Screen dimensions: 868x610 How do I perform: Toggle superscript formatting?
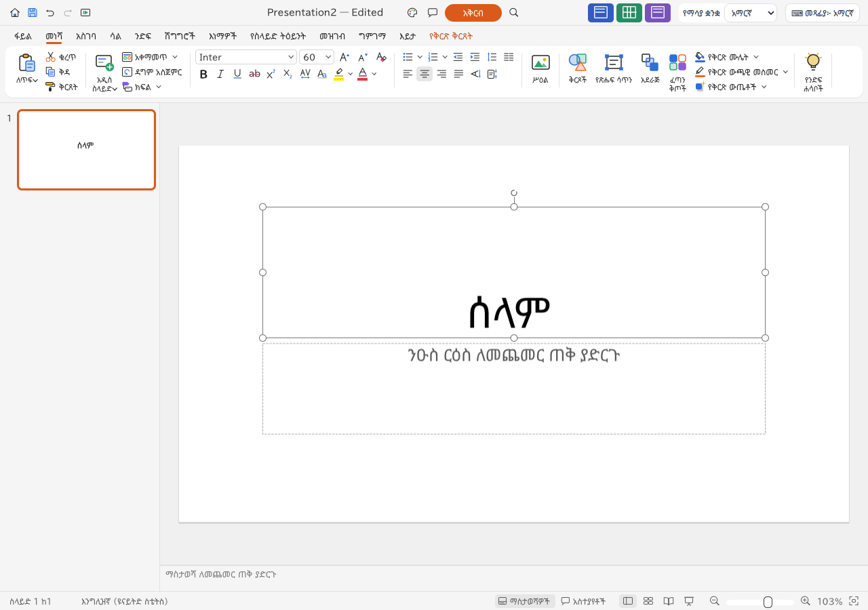(x=271, y=74)
